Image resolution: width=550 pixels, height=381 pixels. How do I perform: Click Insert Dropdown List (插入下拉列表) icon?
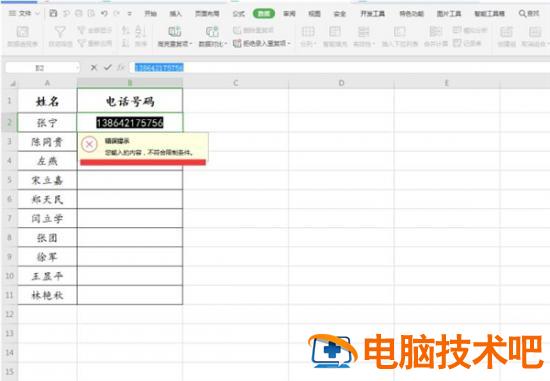point(400,32)
